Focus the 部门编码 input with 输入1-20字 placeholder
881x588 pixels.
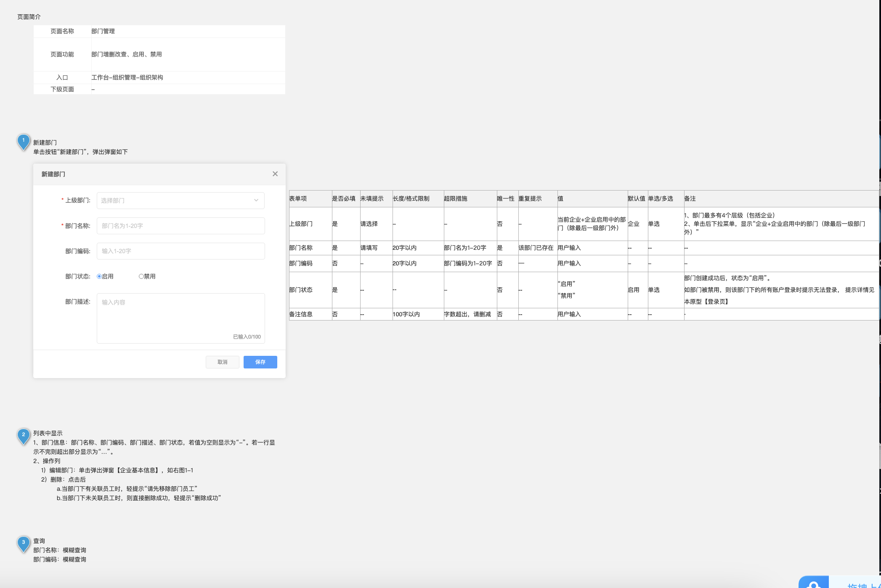click(x=180, y=251)
